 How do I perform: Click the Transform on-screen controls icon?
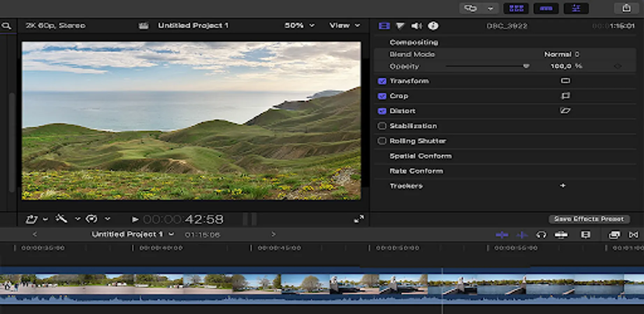click(x=565, y=81)
